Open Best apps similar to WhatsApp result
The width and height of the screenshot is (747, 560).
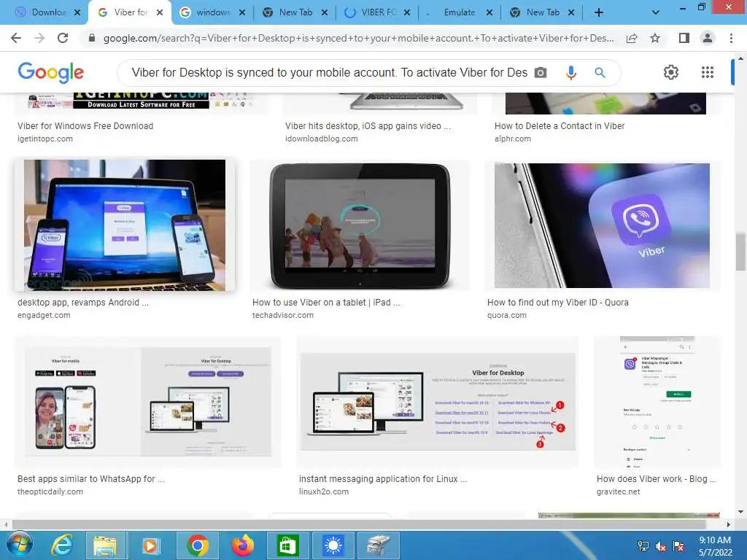click(91, 479)
